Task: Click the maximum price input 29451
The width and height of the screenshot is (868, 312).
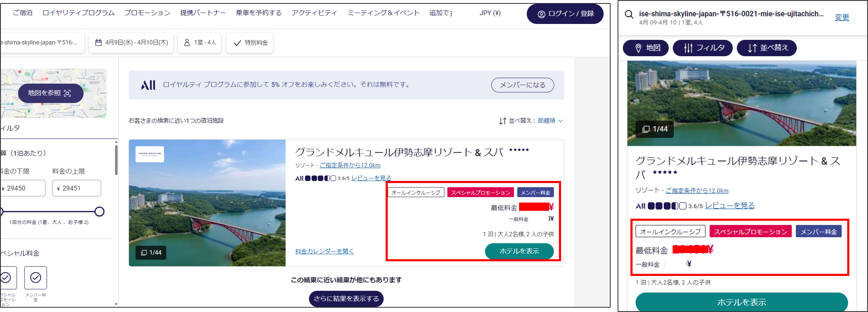Action: tap(77, 188)
